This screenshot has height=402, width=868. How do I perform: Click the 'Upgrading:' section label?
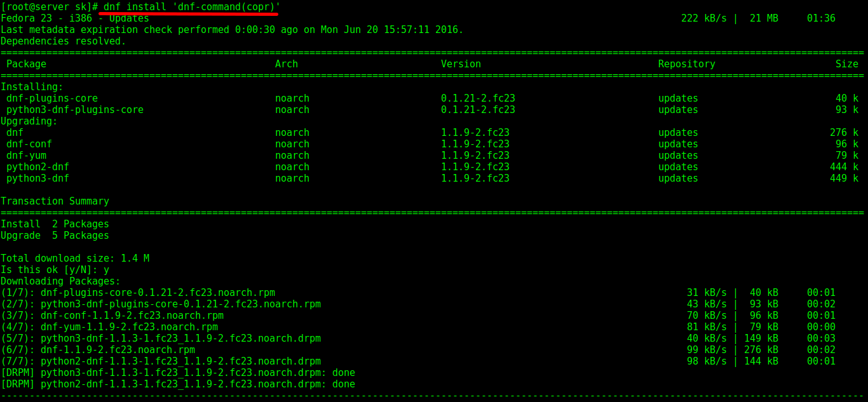29,121
